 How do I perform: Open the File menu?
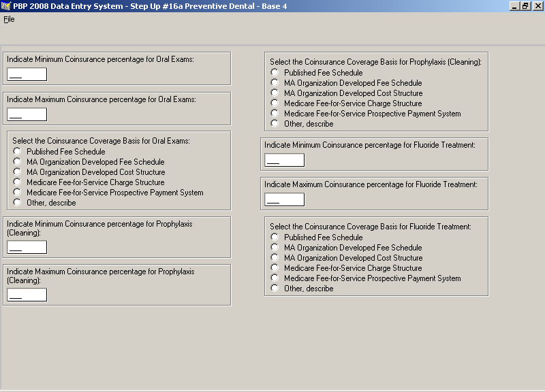click(9, 19)
